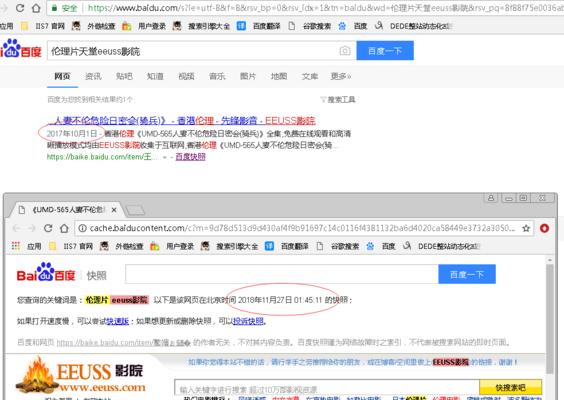Reload the page in the lower cache window
Viewport: 564px width, 400px height.
(48, 228)
